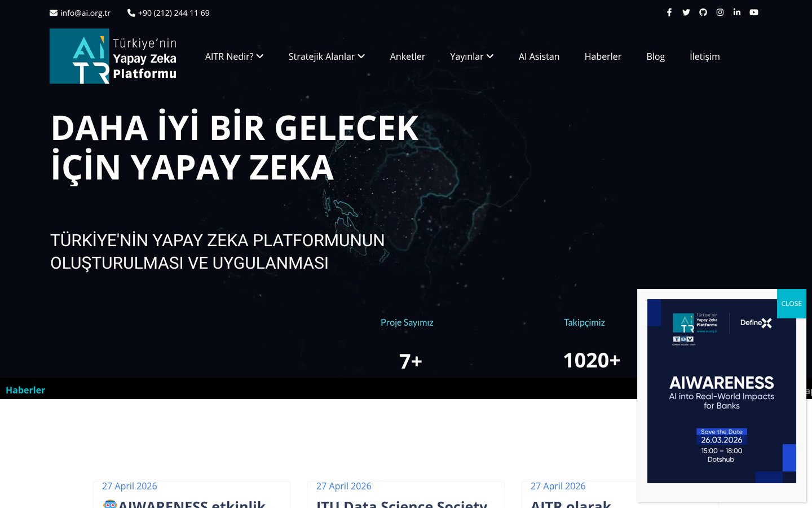Click the Proje Sayımız label
The width and height of the screenshot is (812, 508).
[407, 322]
